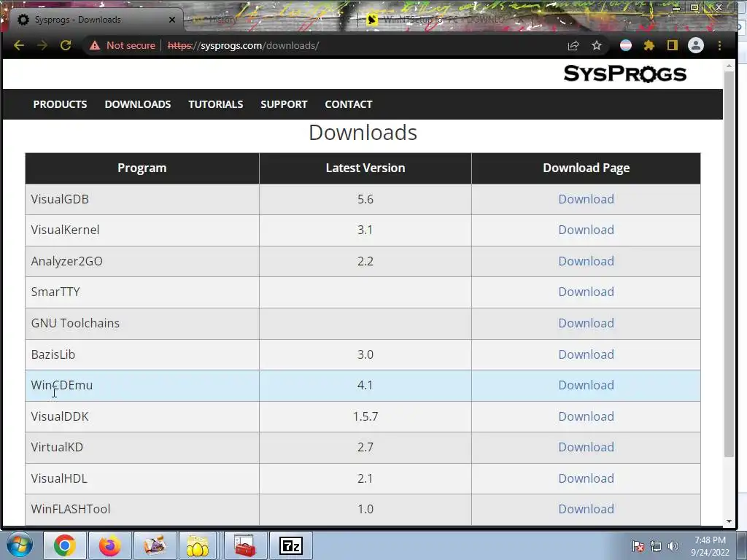
Task: Open the PRODUCTS menu
Action: 60,104
